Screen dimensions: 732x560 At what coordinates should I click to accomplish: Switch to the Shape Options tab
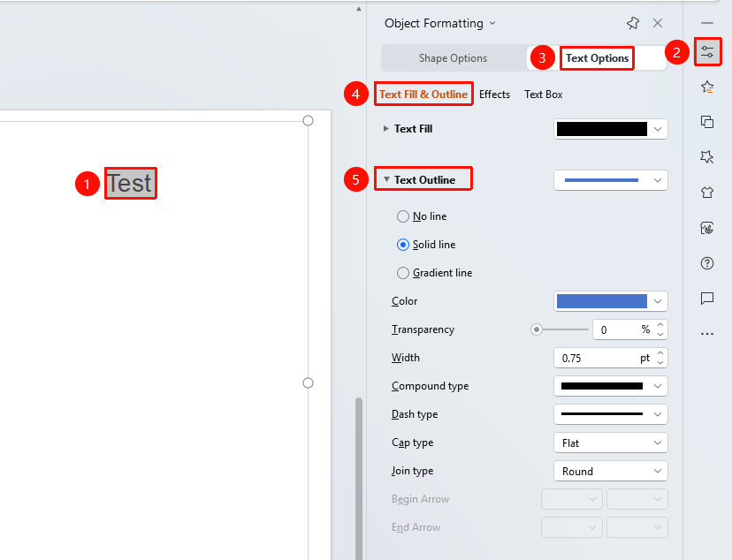pos(453,58)
